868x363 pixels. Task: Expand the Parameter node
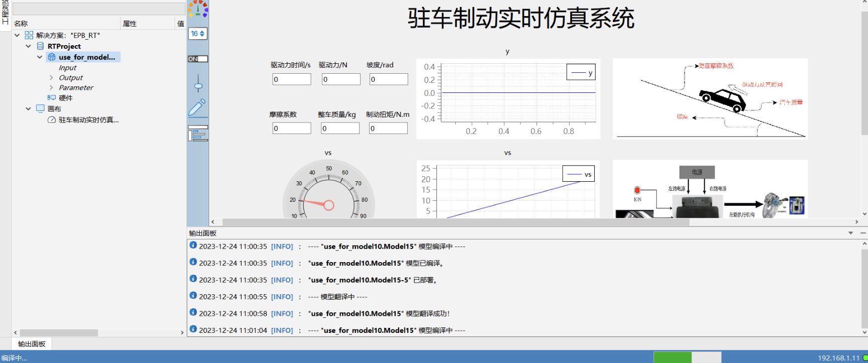[x=51, y=88]
